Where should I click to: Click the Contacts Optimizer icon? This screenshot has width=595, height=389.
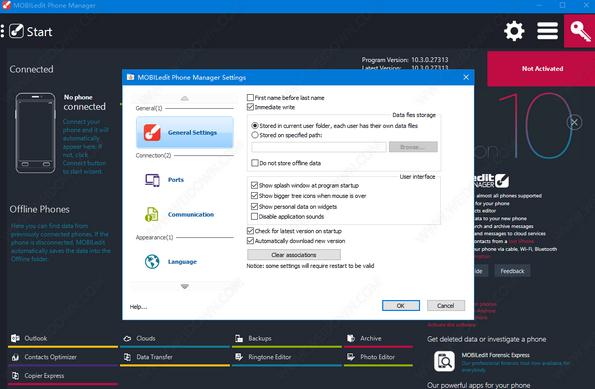click(15, 357)
